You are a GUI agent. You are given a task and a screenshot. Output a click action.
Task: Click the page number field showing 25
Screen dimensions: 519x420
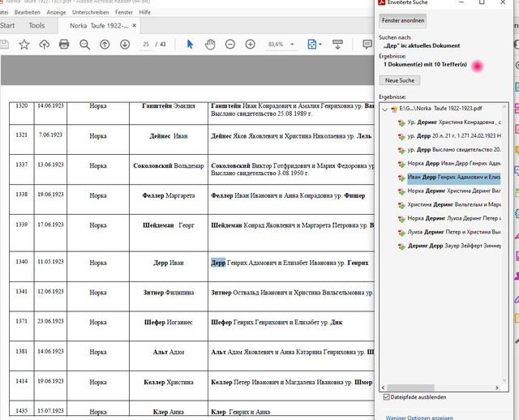(x=146, y=45)
